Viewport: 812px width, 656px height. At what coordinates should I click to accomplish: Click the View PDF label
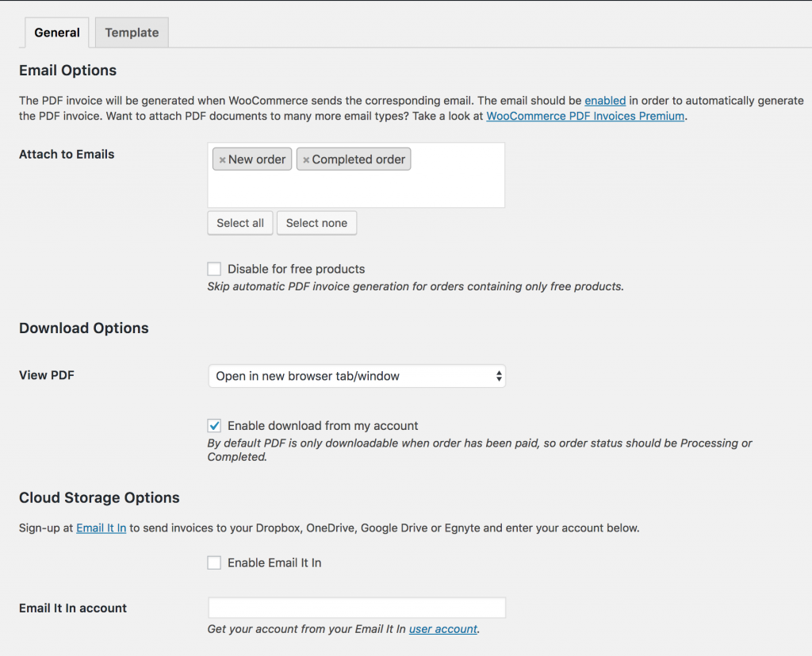tap(47, 375)
